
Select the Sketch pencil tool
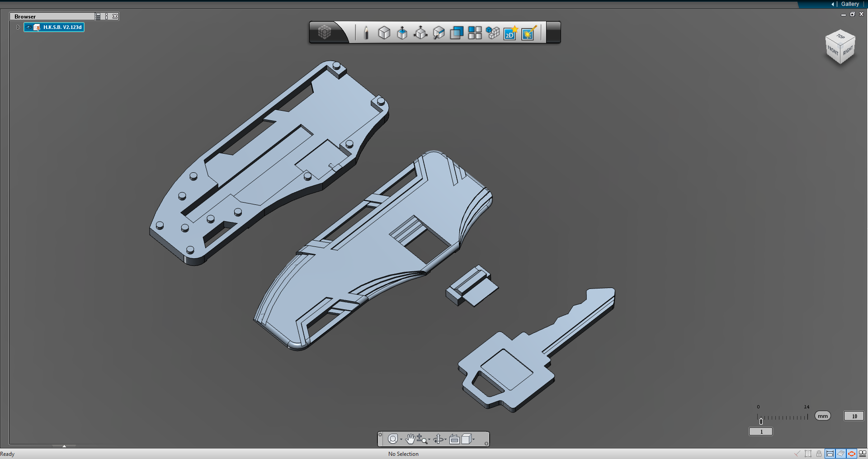pos(366,33)
